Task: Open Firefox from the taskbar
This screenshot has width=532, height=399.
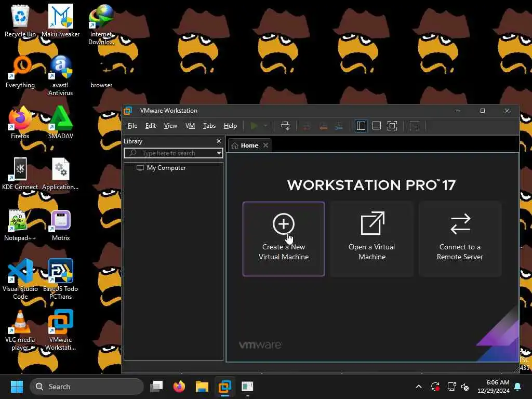Action: pyautogui.click(x=179, y=387)
